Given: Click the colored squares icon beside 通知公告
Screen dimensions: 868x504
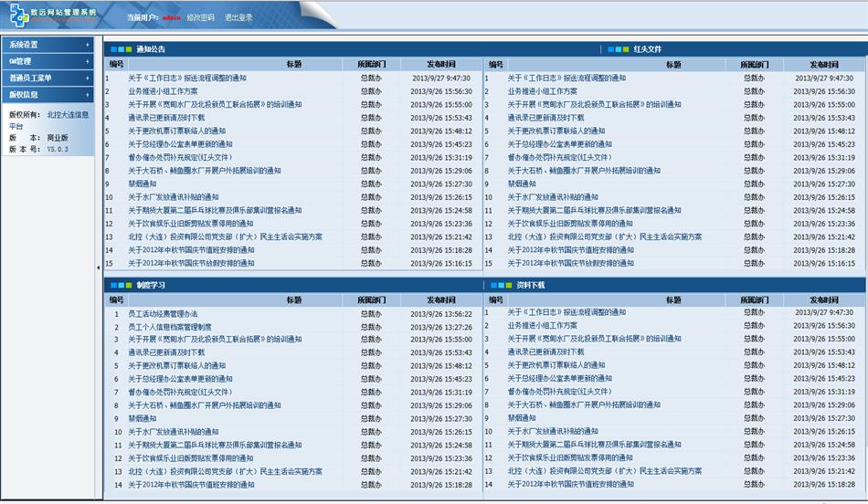Looking at the screenshot, I should point(120,49).
